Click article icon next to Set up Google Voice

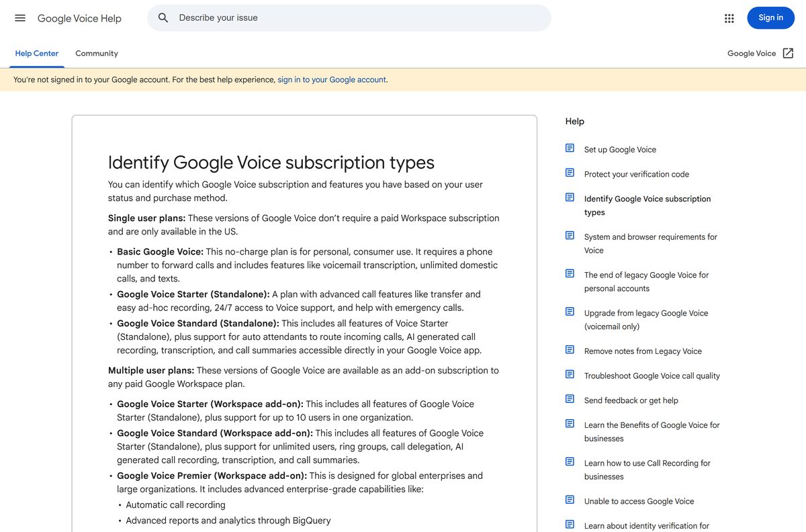point(570,148)
